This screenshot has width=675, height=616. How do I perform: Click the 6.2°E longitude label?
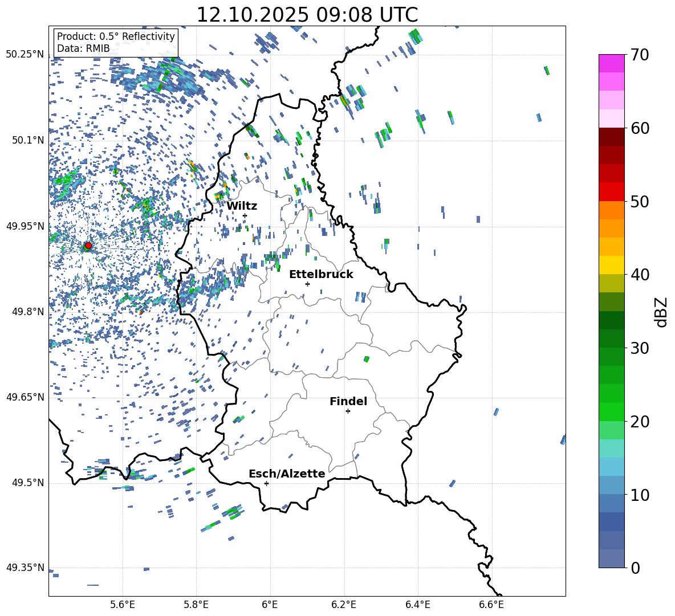click(x=344, y=605)
